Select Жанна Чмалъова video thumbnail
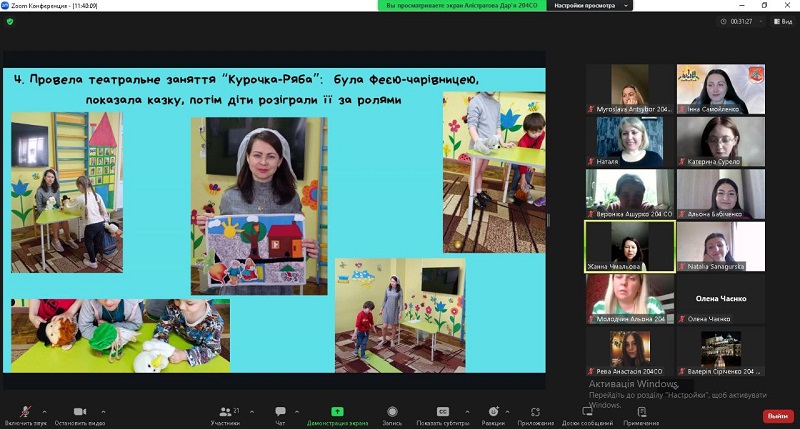This screenshot has height=429, width=800. (x=629, y=246)
